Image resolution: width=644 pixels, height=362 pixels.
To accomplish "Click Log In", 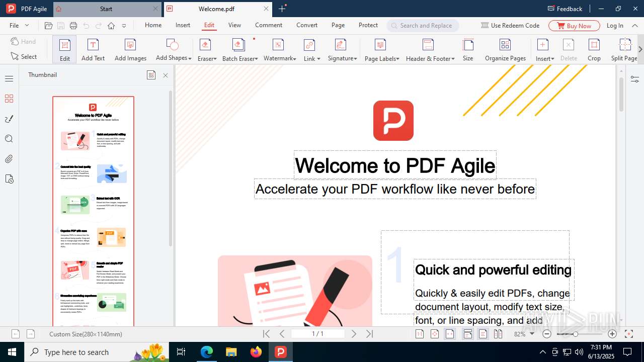I will pos(615,26).
